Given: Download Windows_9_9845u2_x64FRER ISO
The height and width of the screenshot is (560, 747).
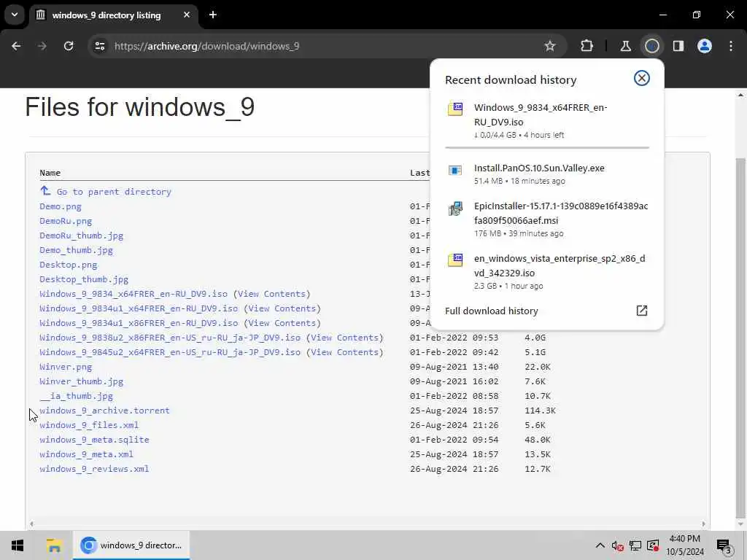Looking at the screenshot, I should click(x=170, y=352).
